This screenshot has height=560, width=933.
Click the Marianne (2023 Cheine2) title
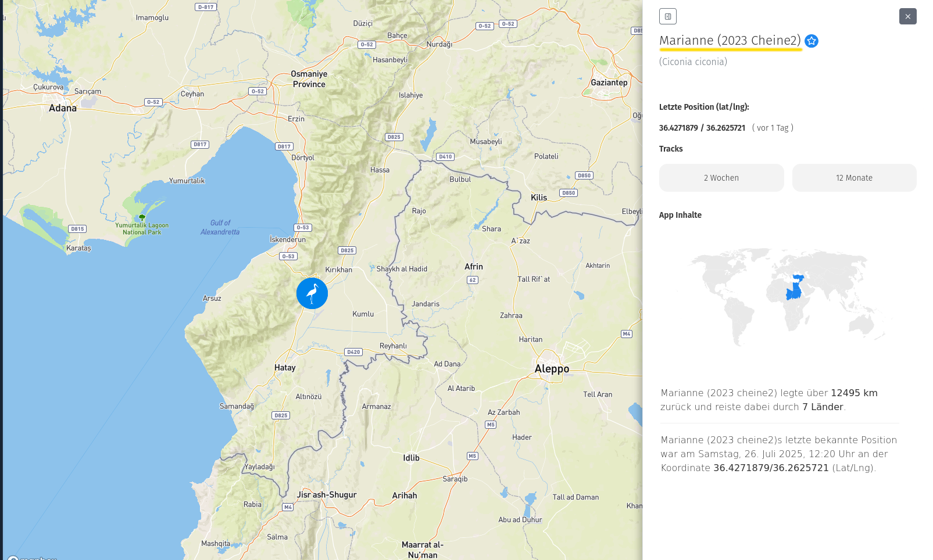(730, 41)
